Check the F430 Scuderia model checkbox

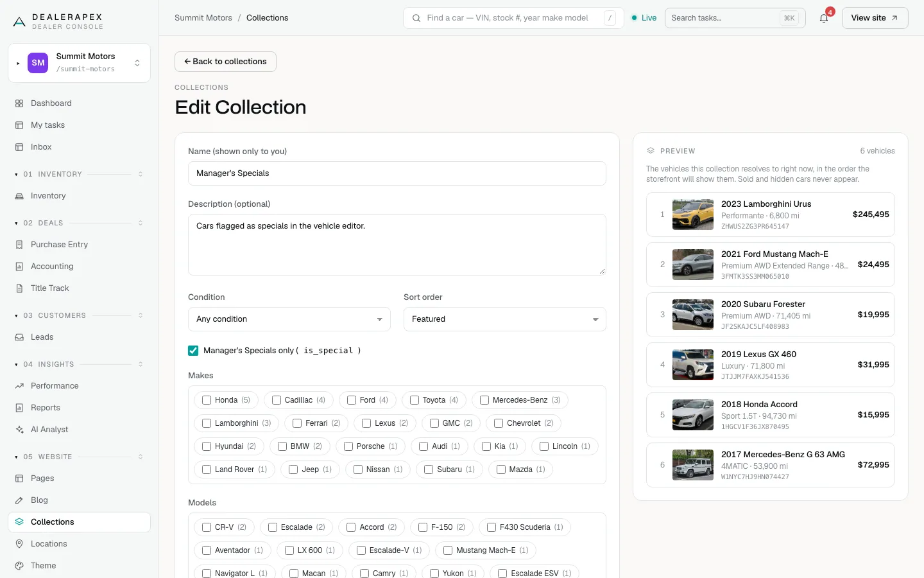coord(492,527)
